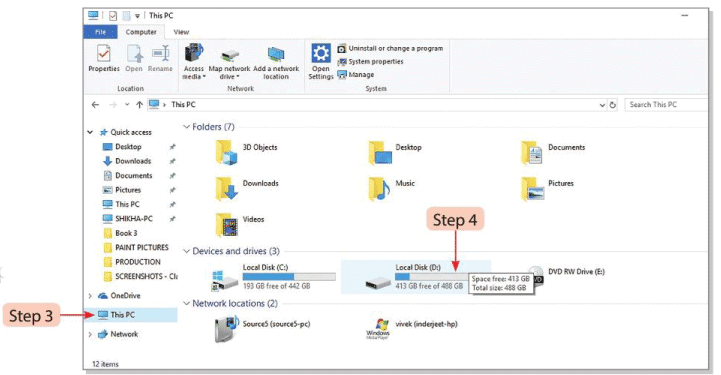721x375 pixels.
Task: Click the quick access toolbar properties icon
Action: click(113, 16)
